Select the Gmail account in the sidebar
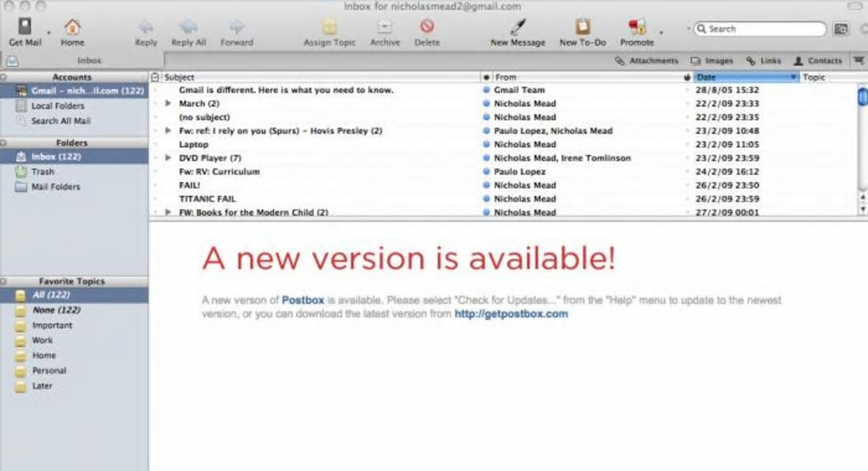 (74, 91)
